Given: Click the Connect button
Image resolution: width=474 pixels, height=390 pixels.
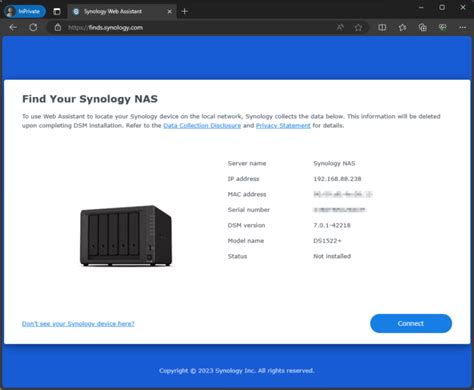Looking at the screenshot, I should pos(411,323).
